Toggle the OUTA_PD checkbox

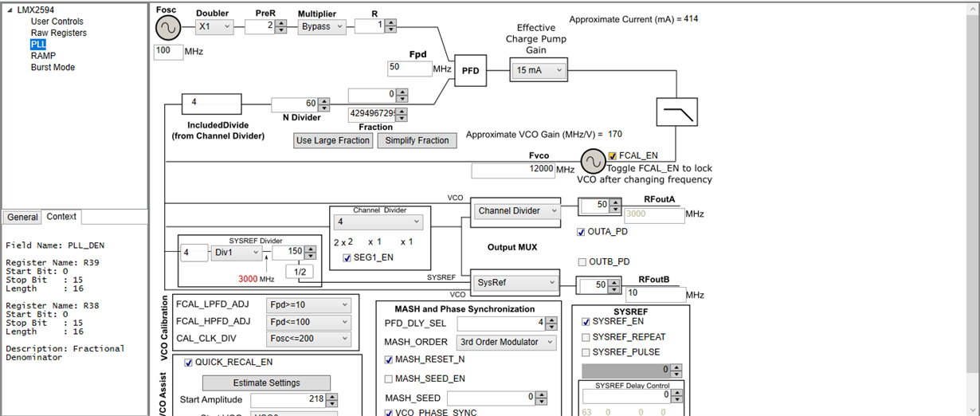[581, 232]
